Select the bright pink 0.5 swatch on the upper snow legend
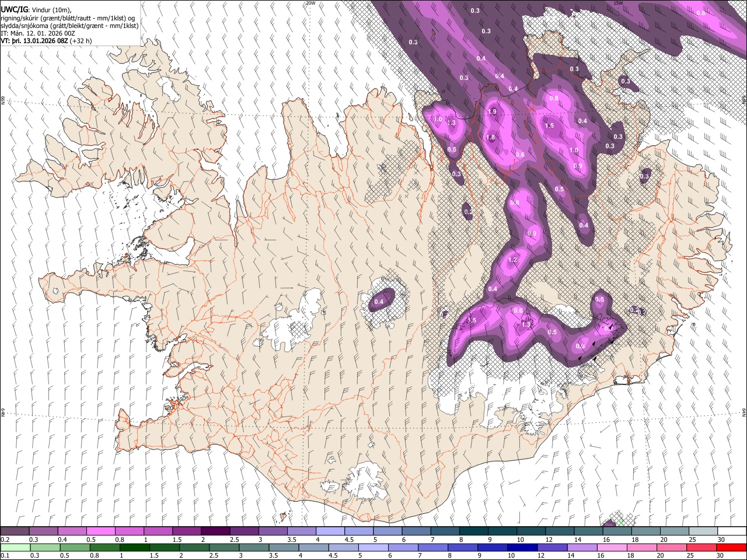The height and width of the screenshot is (560, 747). click(x=100, y=531)
